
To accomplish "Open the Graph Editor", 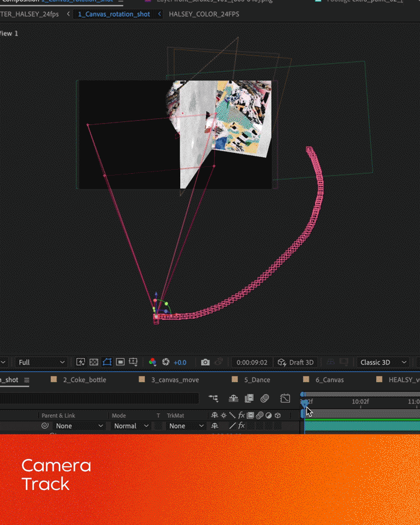I will click(x=285, y=398).
